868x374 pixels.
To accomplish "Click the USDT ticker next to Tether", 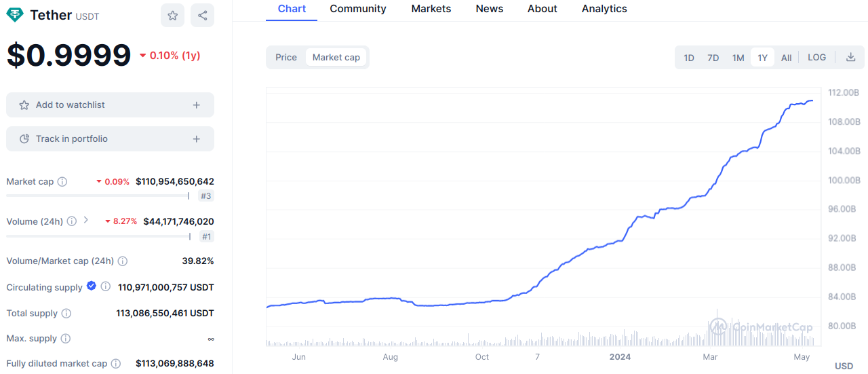I will (87, 16).
